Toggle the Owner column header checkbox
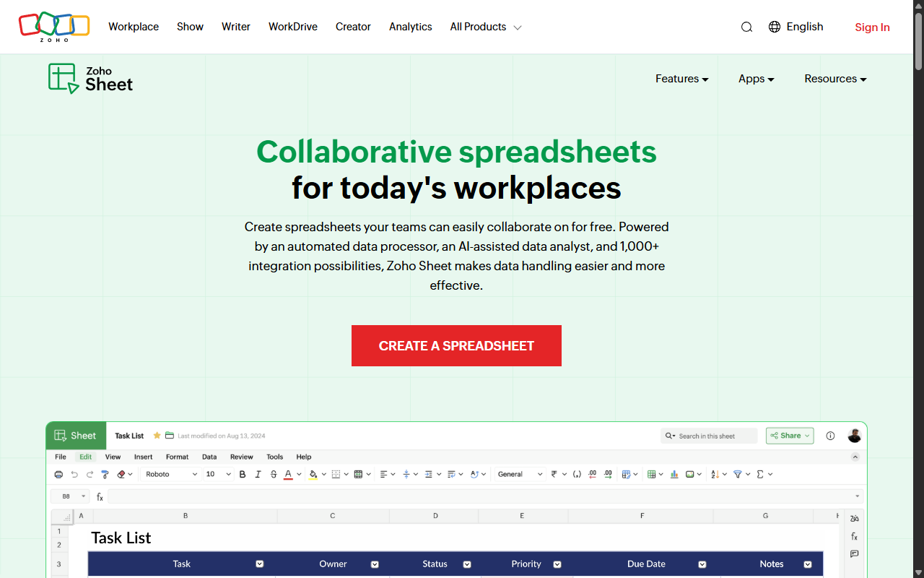This screenshot has width=924, height=578. pos(375,564)
